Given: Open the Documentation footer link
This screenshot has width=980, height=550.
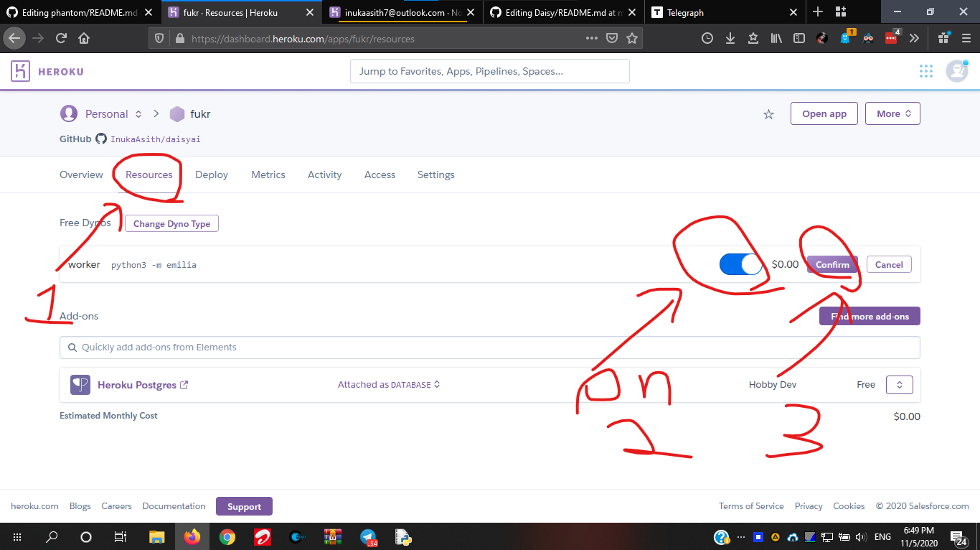Looking at the screenshot, I should 174,506.
